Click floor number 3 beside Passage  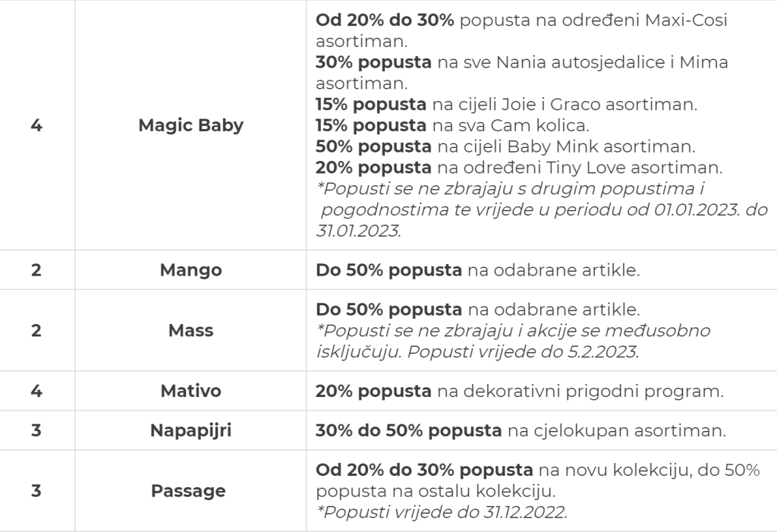pos(36,491)
